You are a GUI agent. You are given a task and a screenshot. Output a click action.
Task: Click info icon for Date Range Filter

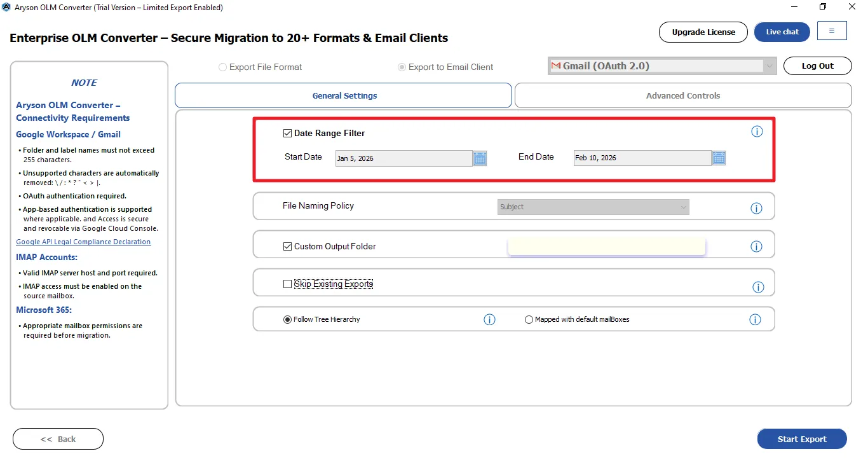point(757,132)
